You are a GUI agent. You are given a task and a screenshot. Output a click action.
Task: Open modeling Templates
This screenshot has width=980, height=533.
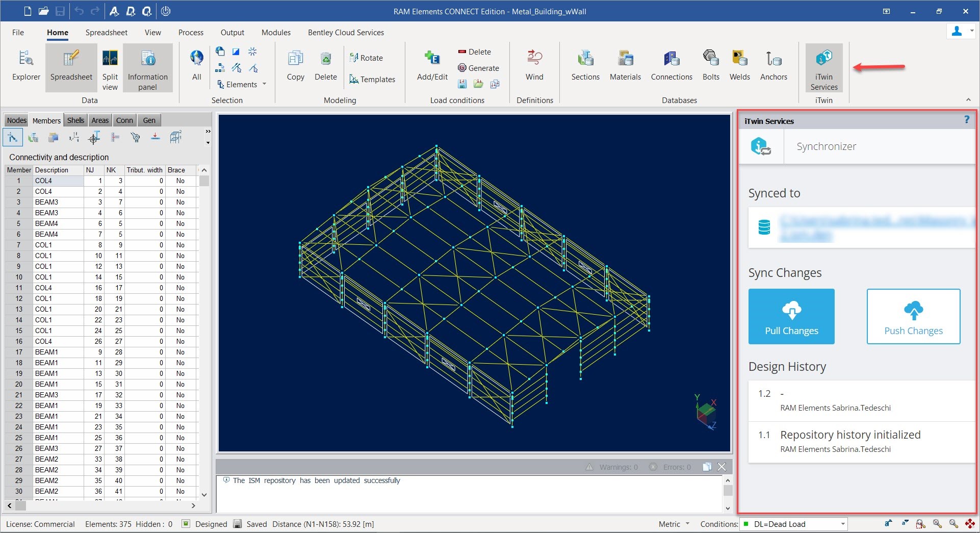(x=372, y=79)
